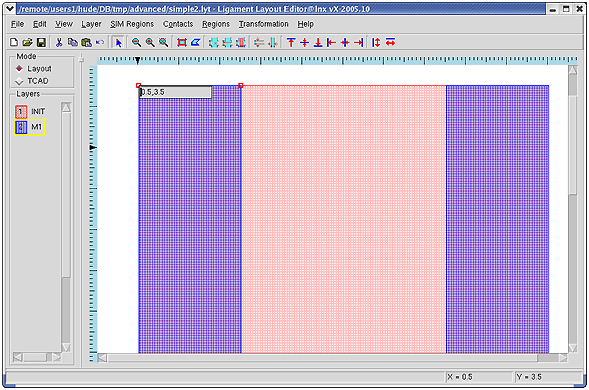Click the X = 0.5 status field
This screenshot has height=390, width=589.
pyautogui.click(x=479, y=377)
